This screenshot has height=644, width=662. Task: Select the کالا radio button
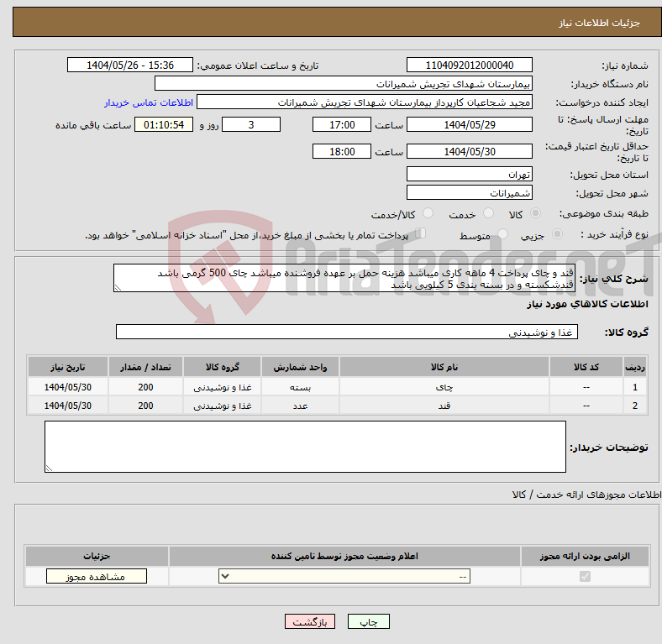[x=535, y=213]
